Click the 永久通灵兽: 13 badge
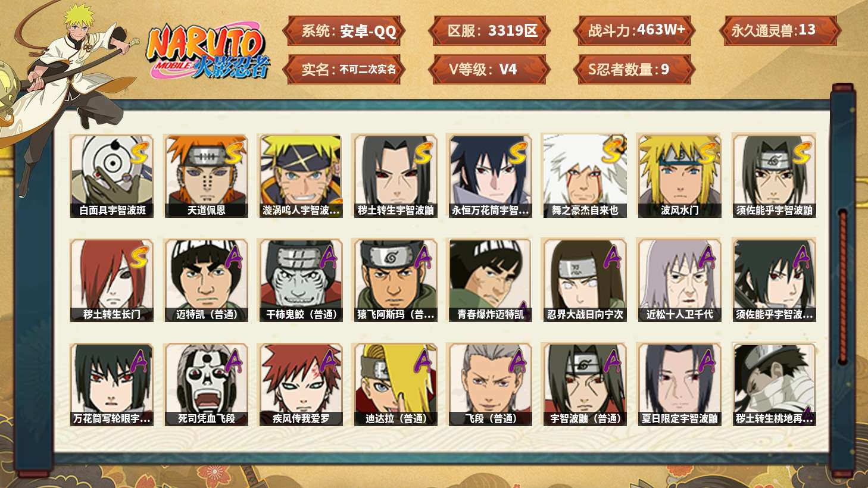868x488 pixels. (x=780, y=31)
